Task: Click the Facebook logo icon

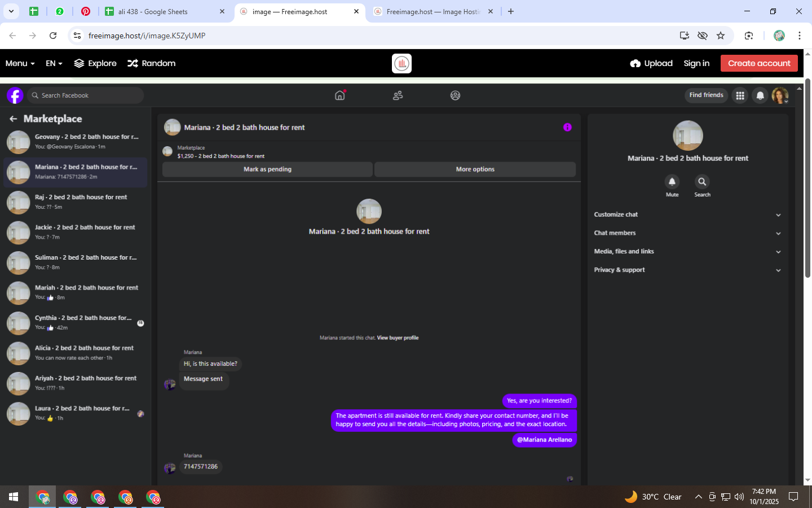Action: (x=15, y=95)
